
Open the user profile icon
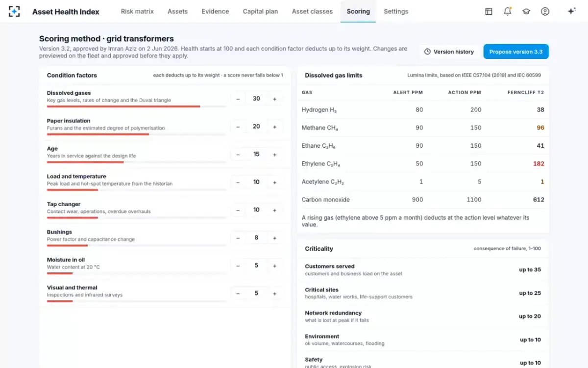tap(545, 11)
